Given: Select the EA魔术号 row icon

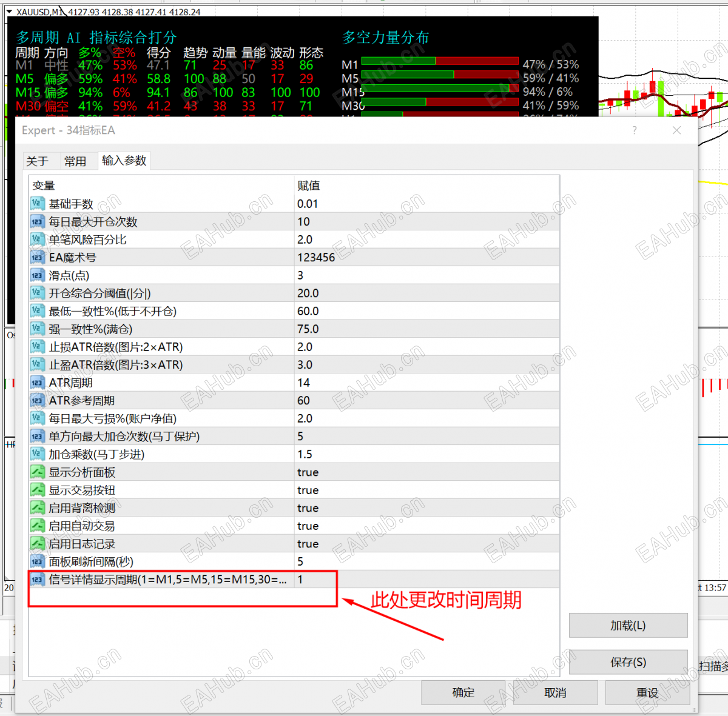Looking at the screenshot, I should (37, 258).
